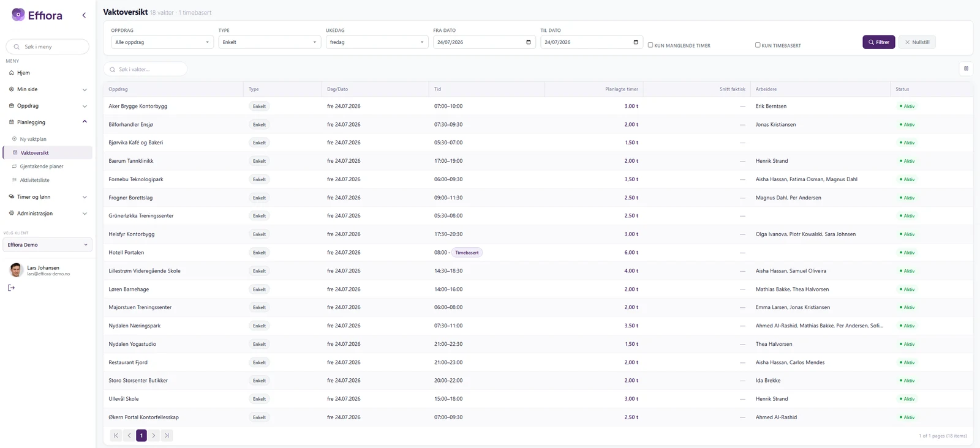Collapse the Planlegging menu chevron
The width and height of the screenshot is (980, 448).
tap(85, 122)
